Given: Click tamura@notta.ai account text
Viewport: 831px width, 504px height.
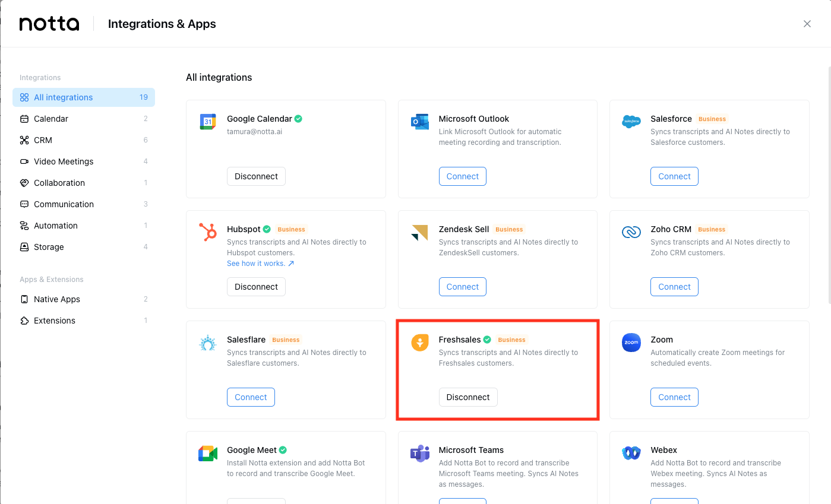Looking at the screenshot, I should (254, 132).
